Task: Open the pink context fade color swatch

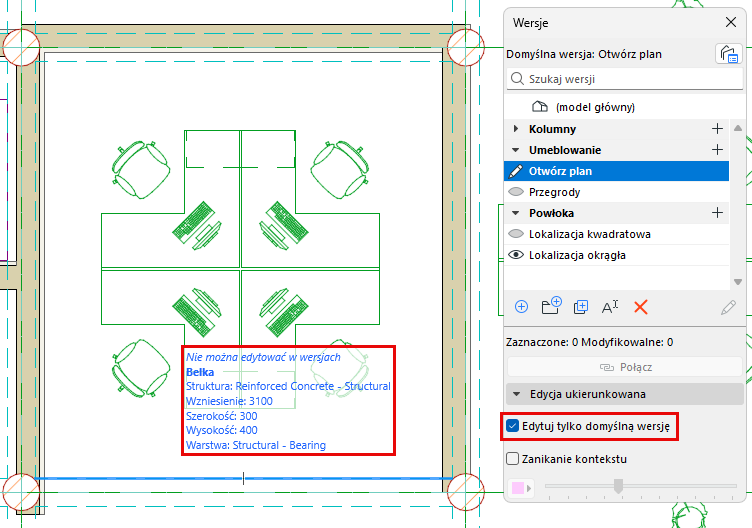Action: [517, 488]
